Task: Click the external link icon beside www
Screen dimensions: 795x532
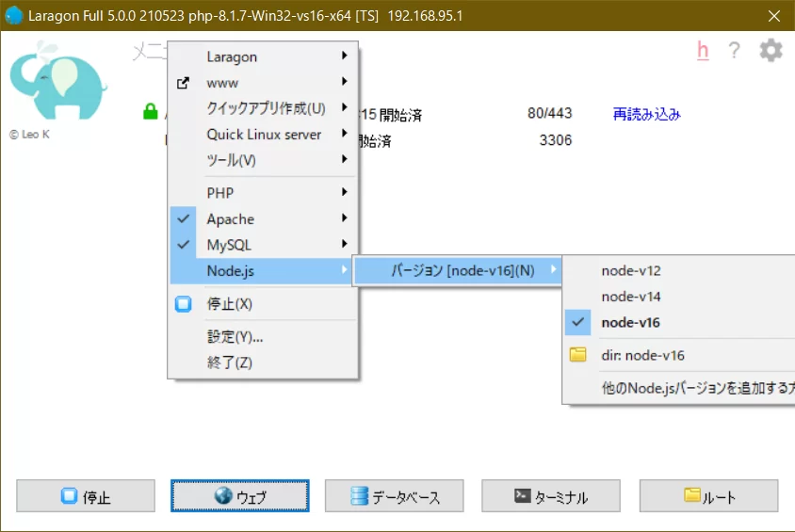Action: [183, 83]
